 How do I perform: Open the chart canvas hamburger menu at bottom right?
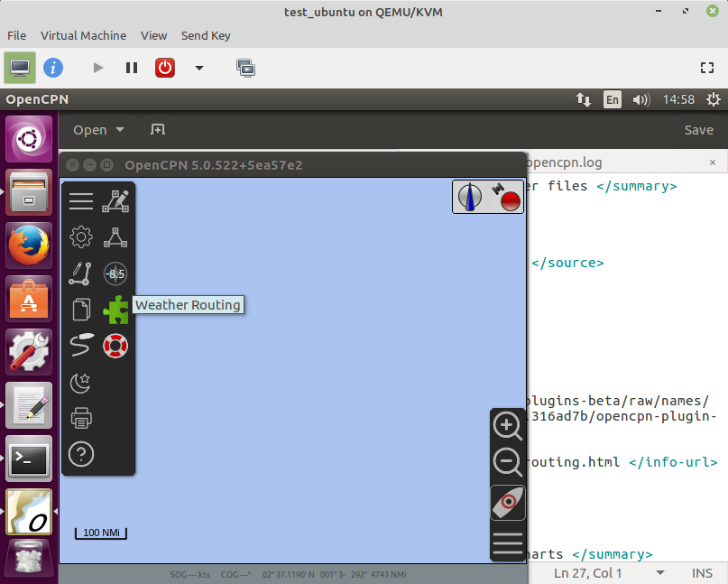508,543
